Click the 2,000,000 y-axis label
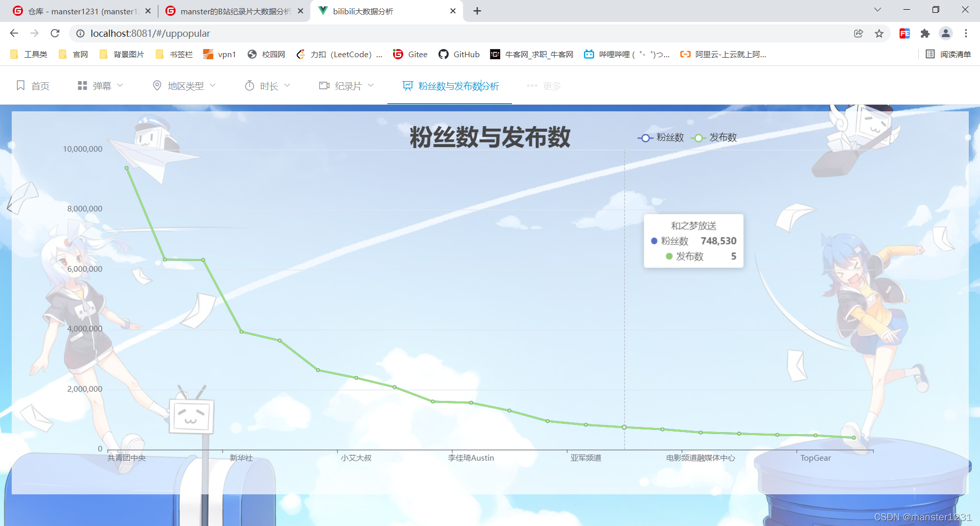This screenshot has width=980, height=526. [x=85, y=389]
